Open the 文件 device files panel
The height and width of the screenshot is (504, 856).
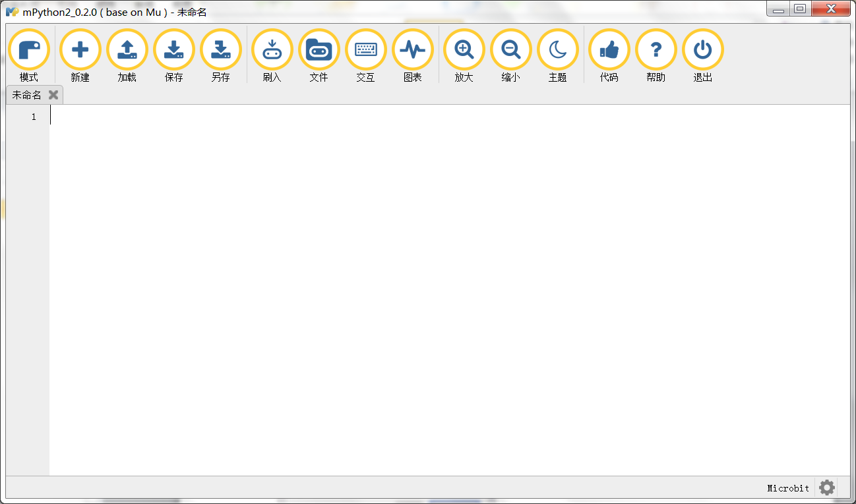pyautogui.click(x=319, y=55)
